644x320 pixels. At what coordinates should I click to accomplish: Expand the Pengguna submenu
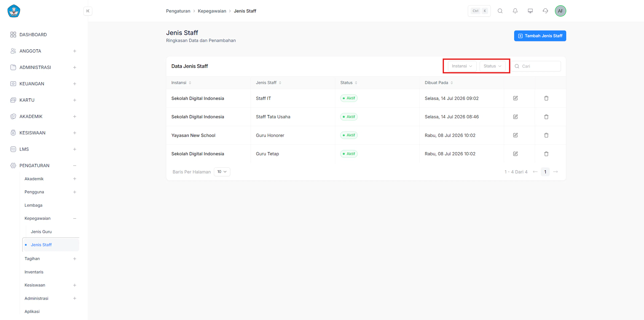[74, 192]
